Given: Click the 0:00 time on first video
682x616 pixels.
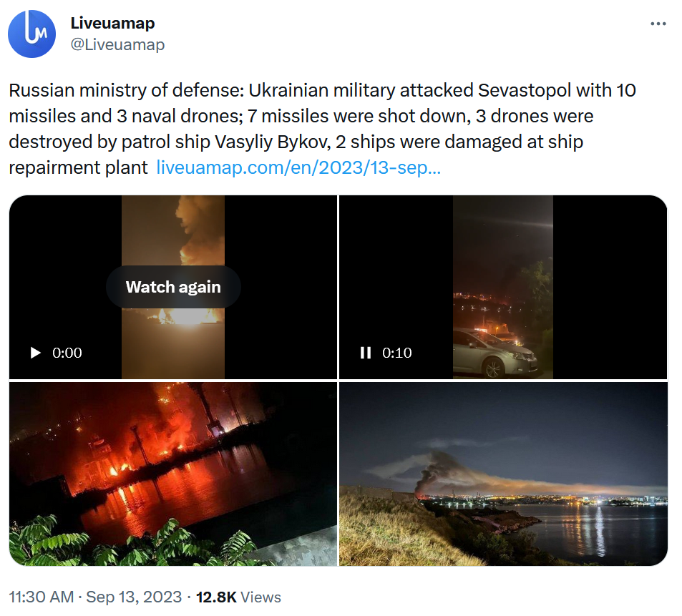Looking at the screenshot, I should (67, 353).
